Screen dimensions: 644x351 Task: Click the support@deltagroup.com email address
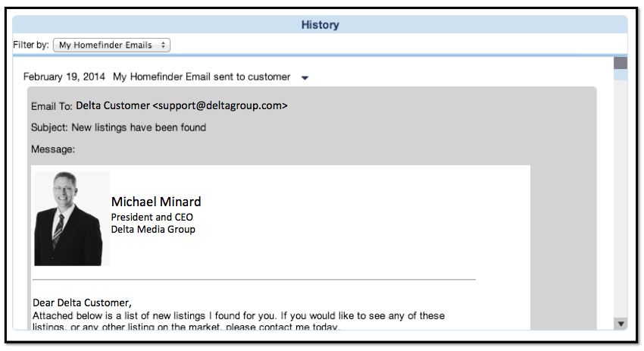click(x=220, y=105)
